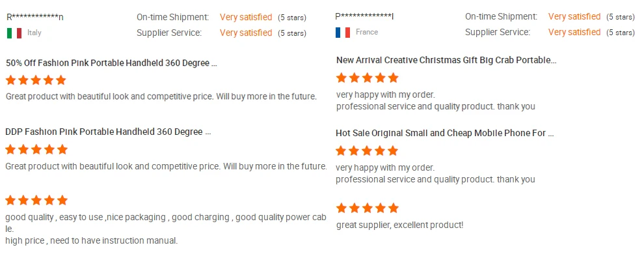Click France reviewer's Supplier Service 'Very satisfied' rating

coord(574,33)
